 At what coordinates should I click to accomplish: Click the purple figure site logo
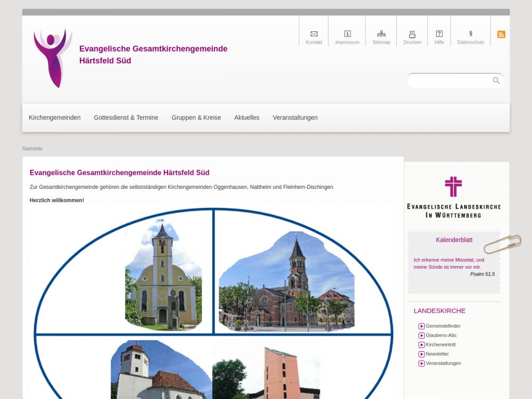click(x=53, y=58)
